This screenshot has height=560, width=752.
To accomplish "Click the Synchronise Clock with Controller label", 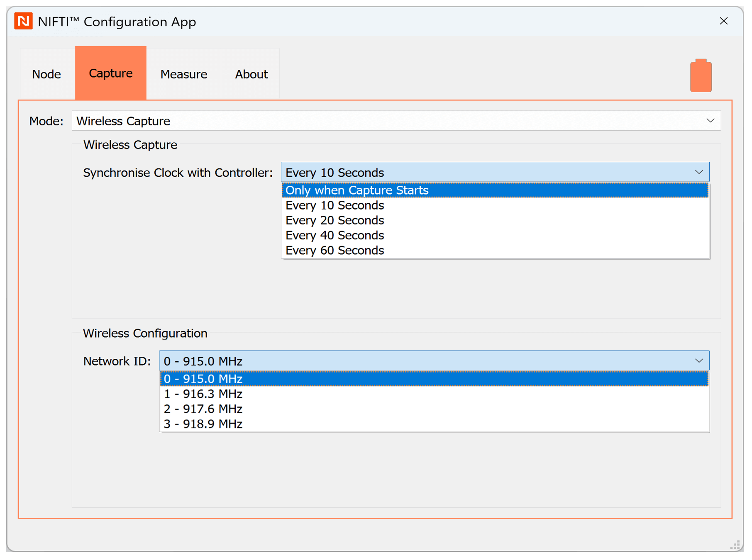I will pyautogui.click(x=178, y=173).
